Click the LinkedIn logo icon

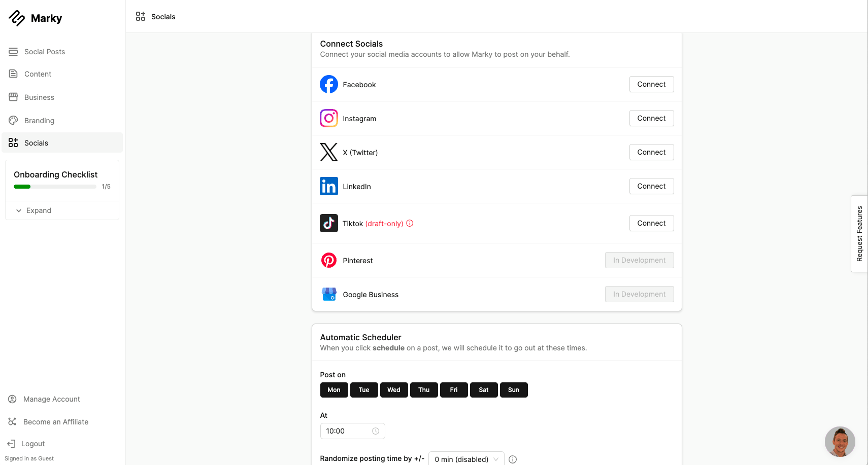coord(329,186)
